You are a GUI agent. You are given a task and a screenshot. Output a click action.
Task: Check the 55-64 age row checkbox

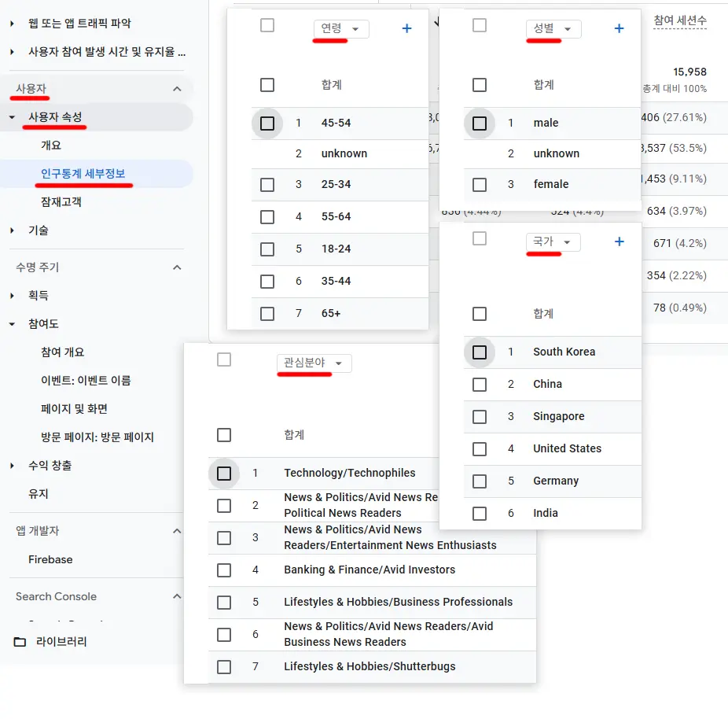tap(267, 217)
